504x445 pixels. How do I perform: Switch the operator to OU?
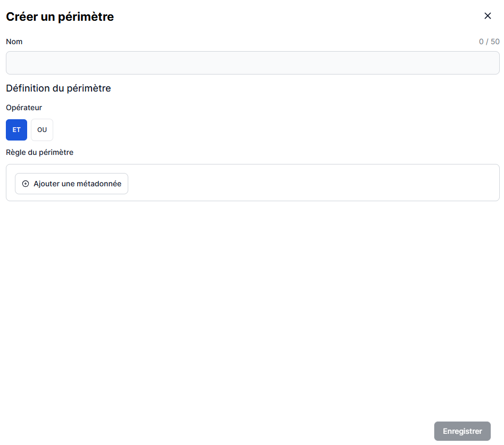point(42,130)
